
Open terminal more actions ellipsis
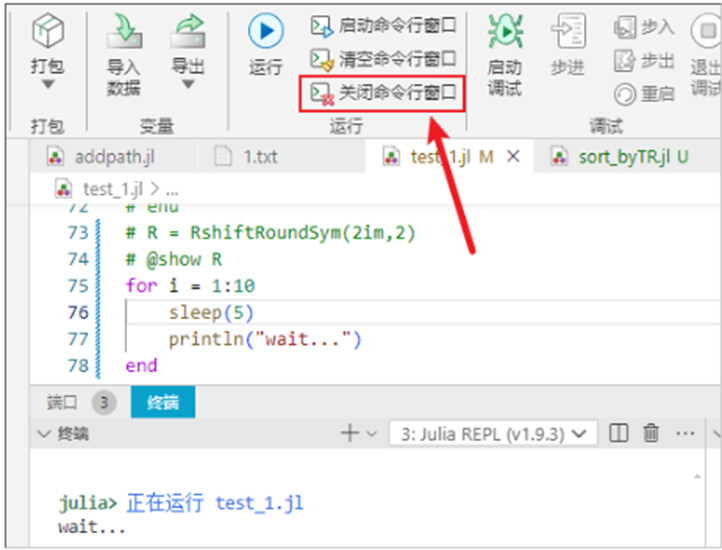click(685, 433)
